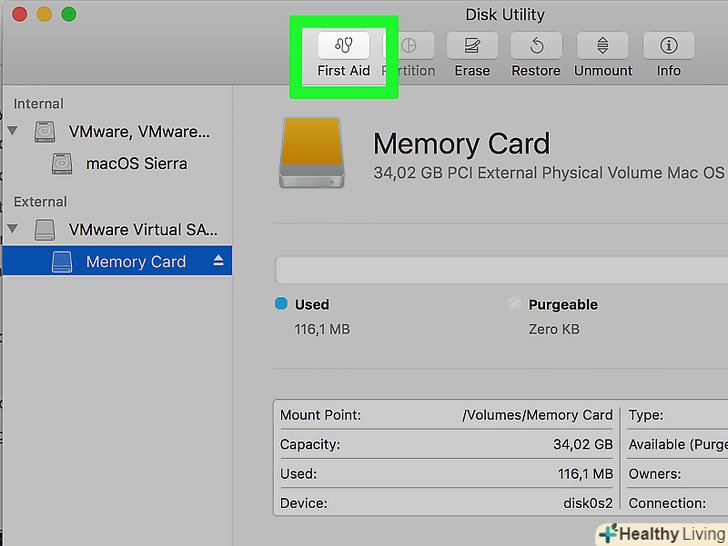Collapse the internal VMware disk tree
Screen dimensions: 728x546
click(x=13, y=131)
